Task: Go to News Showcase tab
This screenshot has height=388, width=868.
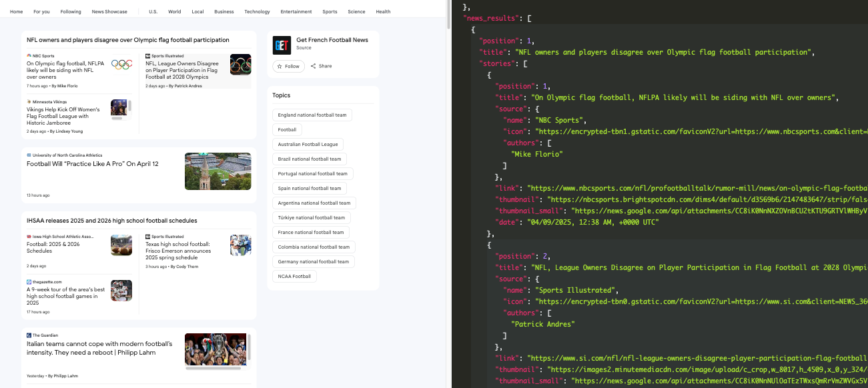Action: pyautogui.click(x=109, y=11)
